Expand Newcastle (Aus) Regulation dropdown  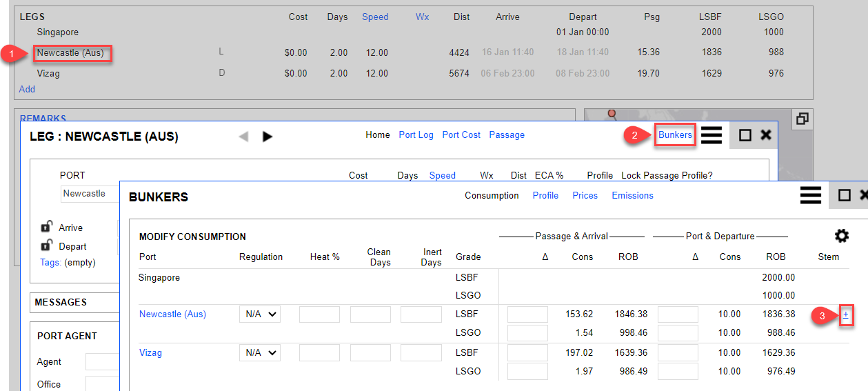(260, 314)
